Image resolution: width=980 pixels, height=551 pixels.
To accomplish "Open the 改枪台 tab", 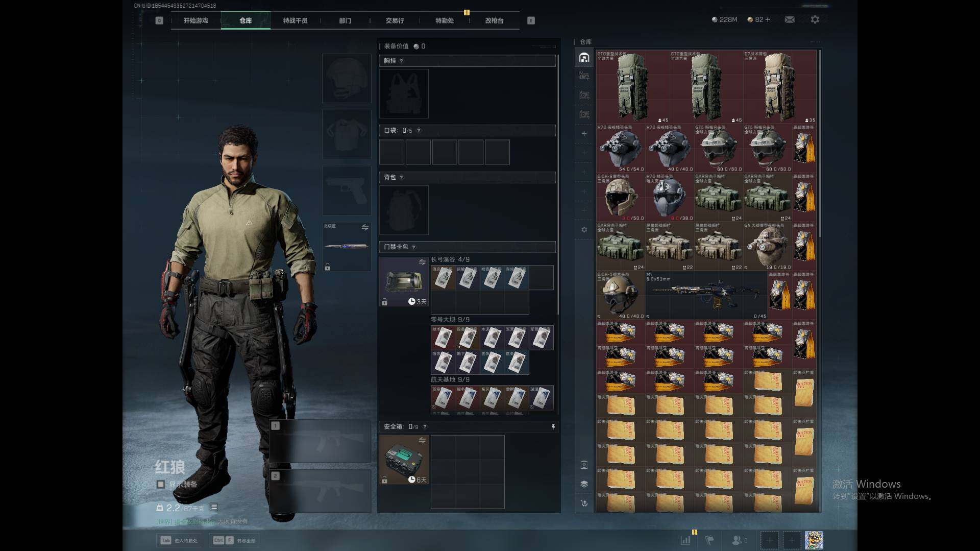I will (494, 20).
